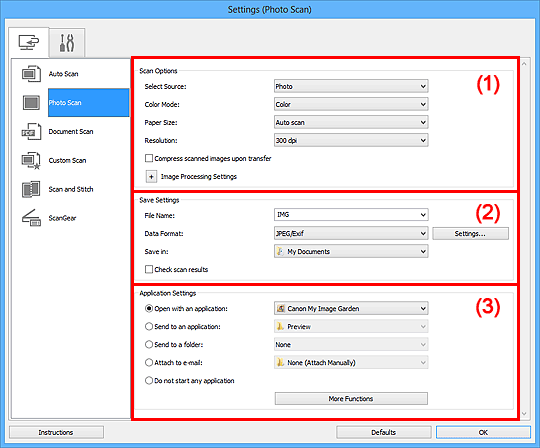Click the disabled Preview application dropdown

tap(351, 326)
